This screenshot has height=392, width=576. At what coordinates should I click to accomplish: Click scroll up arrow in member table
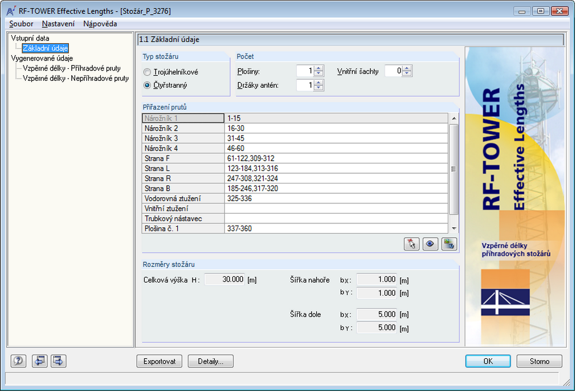(454, 119)
